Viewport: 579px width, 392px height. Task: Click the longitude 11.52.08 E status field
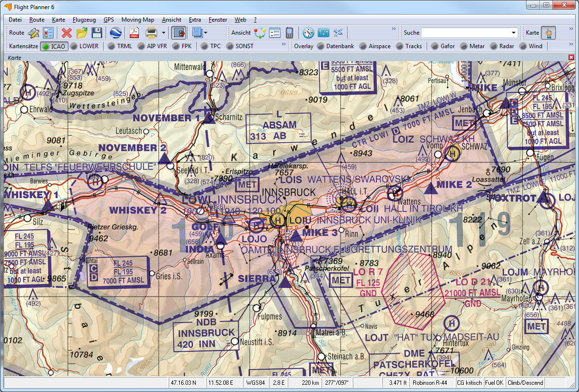point(225,383)
